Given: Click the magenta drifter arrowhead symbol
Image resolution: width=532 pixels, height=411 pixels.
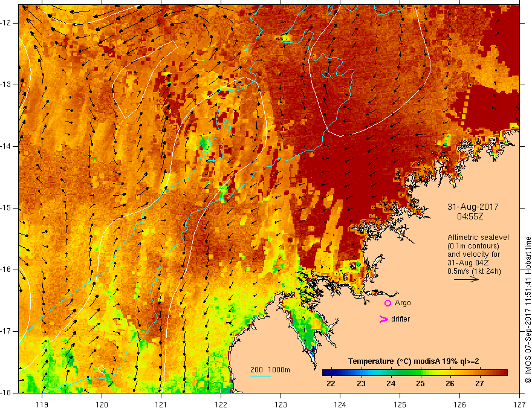Looking at the screenshot, I should (383, 319).
